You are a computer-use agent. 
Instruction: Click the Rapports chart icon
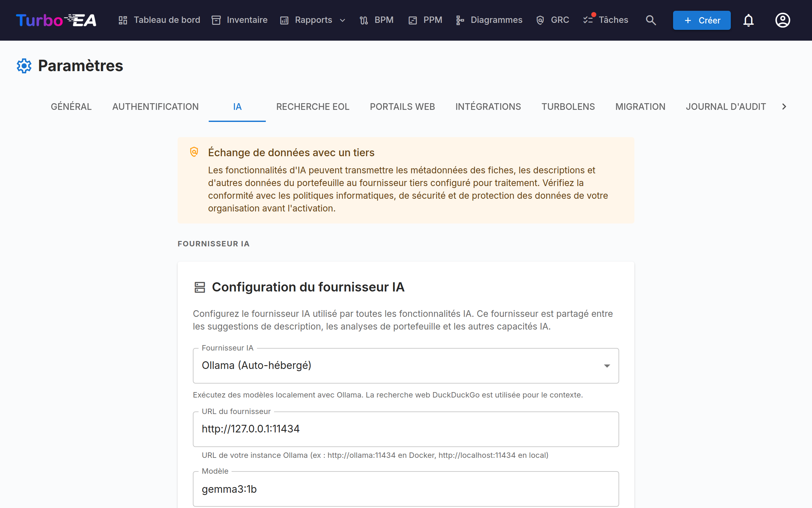[284, 21]
